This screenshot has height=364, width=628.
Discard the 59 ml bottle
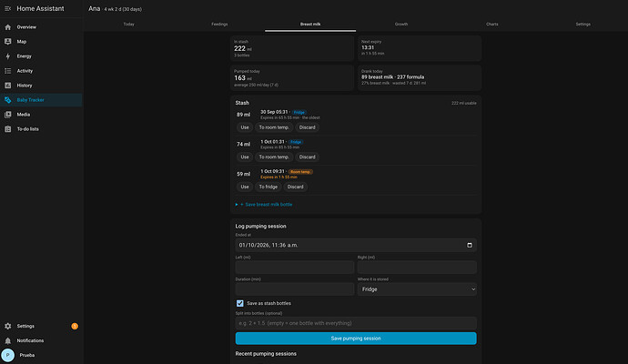[x=295, y=187]
